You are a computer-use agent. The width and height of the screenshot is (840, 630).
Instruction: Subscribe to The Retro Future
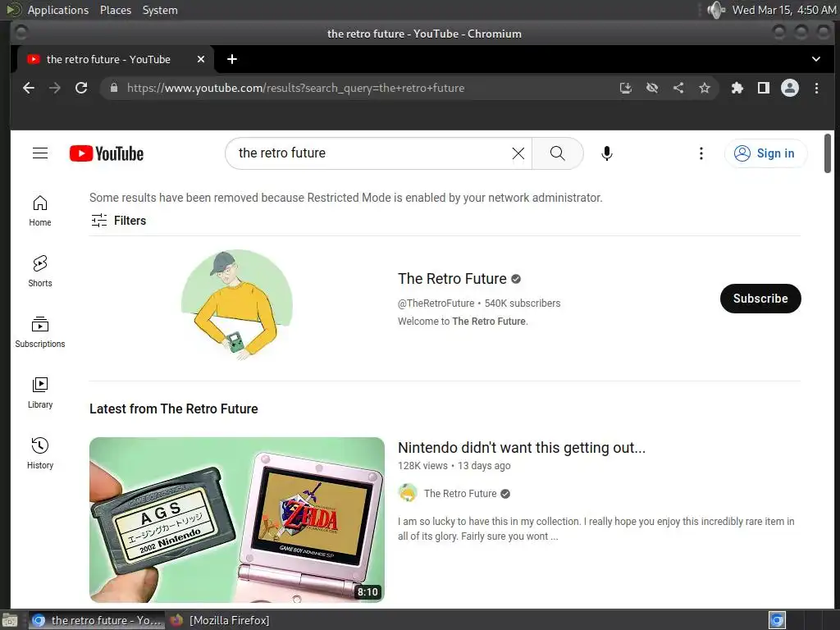[x=760, y=299]
